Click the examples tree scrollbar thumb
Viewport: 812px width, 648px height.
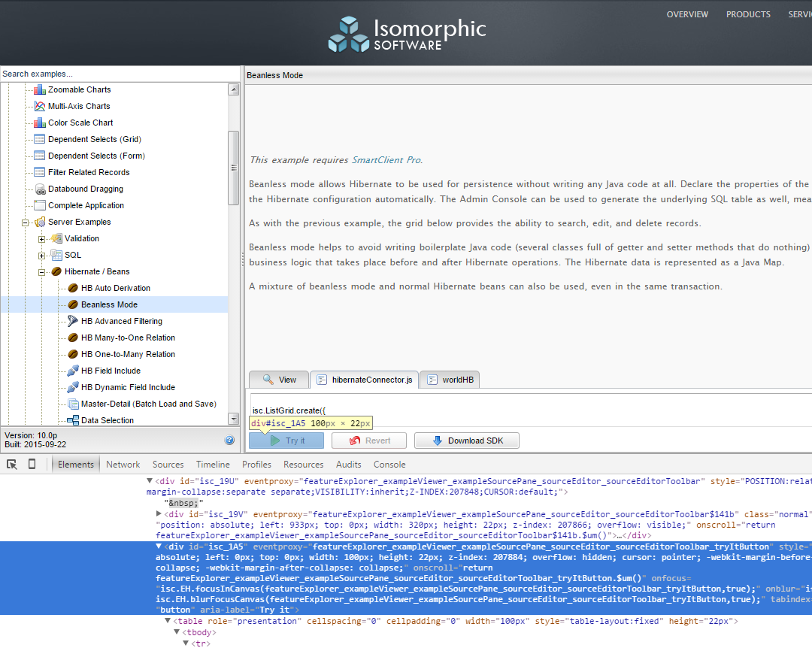point(234,168)
